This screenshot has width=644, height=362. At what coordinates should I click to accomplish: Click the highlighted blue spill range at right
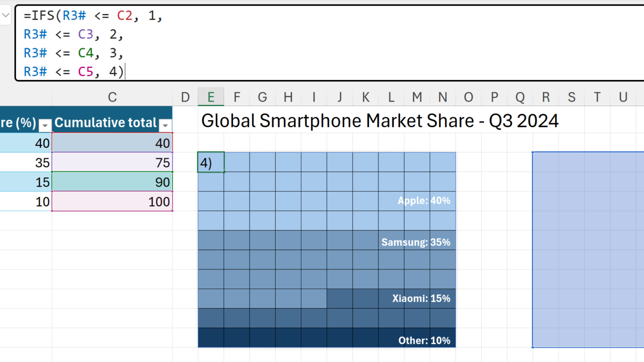click(x=588, y=249)
